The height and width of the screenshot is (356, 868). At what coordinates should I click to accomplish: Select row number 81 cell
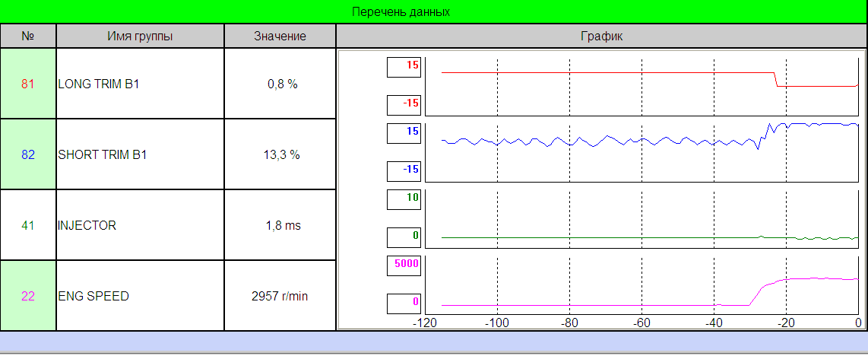(x=28, y=84)
